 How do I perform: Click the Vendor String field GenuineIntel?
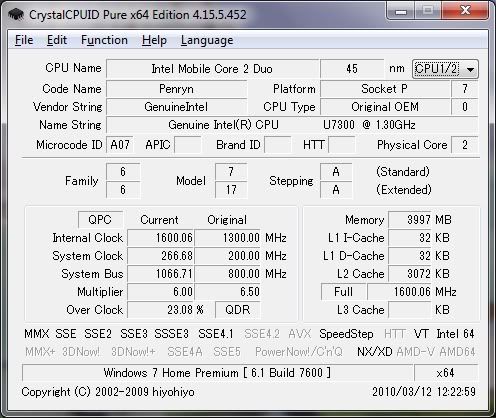coord(176,107)
